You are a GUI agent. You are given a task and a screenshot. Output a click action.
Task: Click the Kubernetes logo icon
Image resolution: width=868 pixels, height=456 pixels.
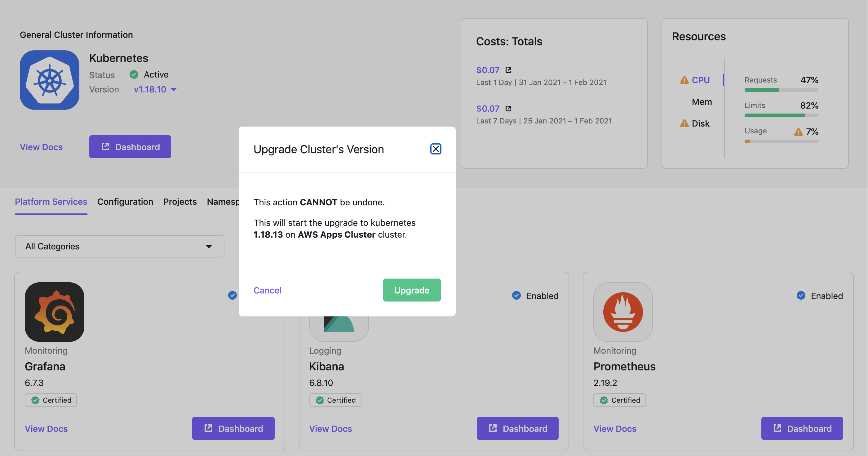(50, 80)
